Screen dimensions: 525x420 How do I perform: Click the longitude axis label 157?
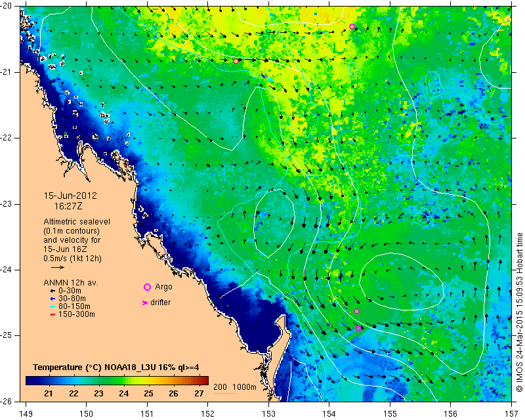click(512, 413)
